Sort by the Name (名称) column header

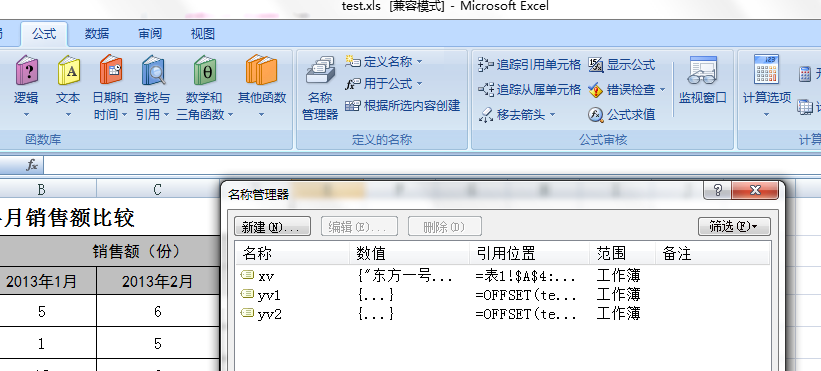tap(293, 254)
